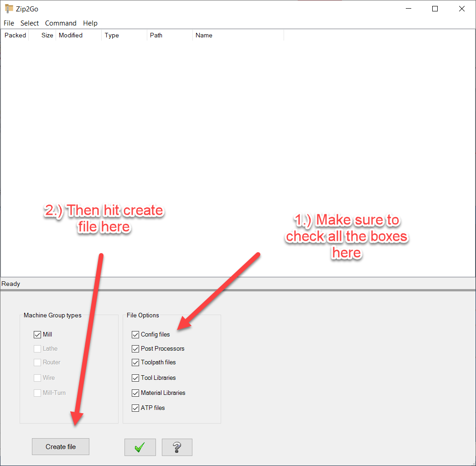476x466 pixels.
Task: Uncheck the ATP files option
Action: pyautogui.click(x=135, y=408)
